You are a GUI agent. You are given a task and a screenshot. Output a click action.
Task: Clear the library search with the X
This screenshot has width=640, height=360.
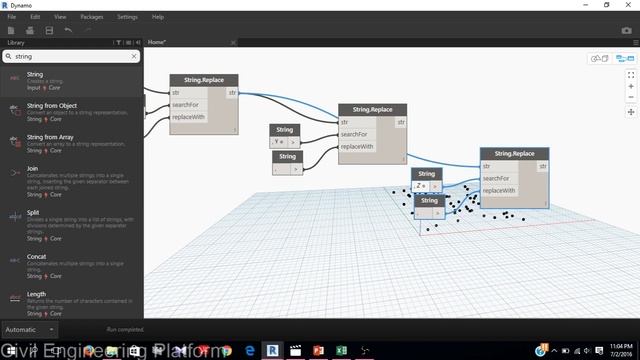coord(133,56)
